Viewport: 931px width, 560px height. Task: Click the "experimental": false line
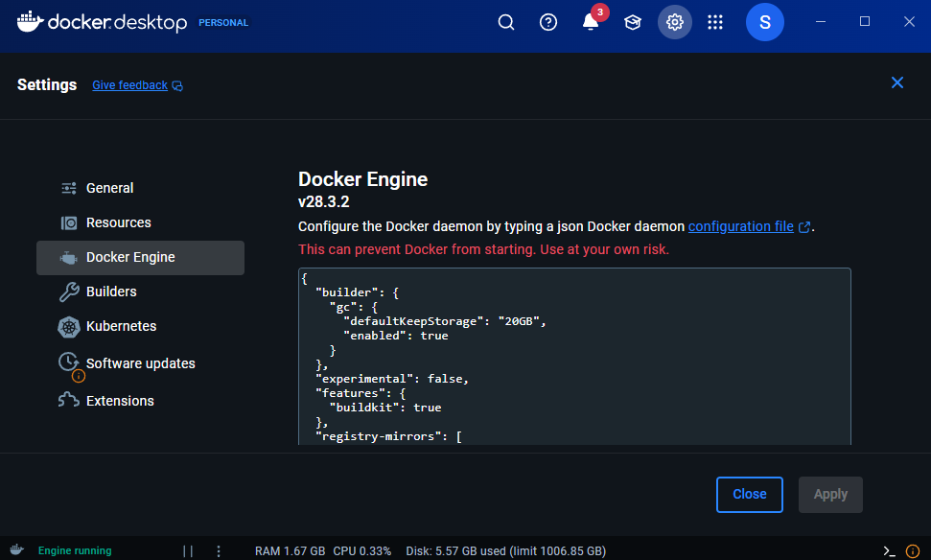(x=392, y=379)
